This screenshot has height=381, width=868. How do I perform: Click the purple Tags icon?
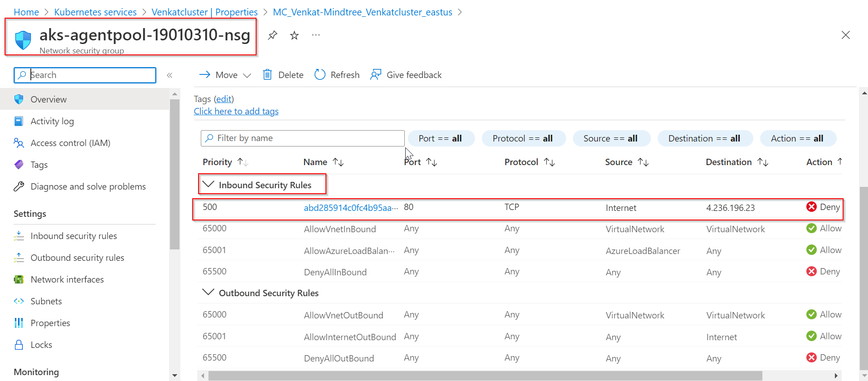[x=19, y=165]
